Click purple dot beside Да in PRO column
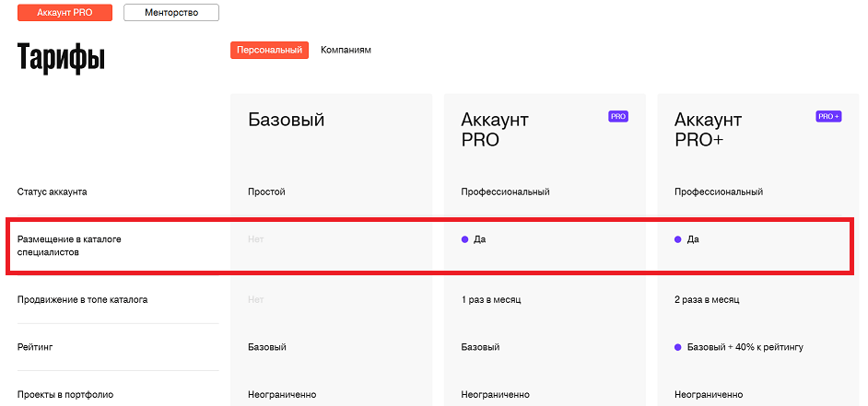The width and height of the screenshot is (868, 406). coord(465,239)
